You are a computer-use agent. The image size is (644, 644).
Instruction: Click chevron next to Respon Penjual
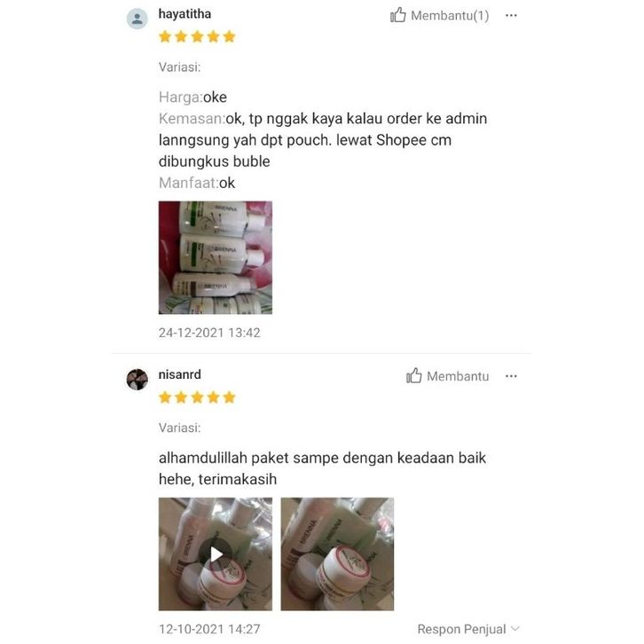click(x=515, y=629)
